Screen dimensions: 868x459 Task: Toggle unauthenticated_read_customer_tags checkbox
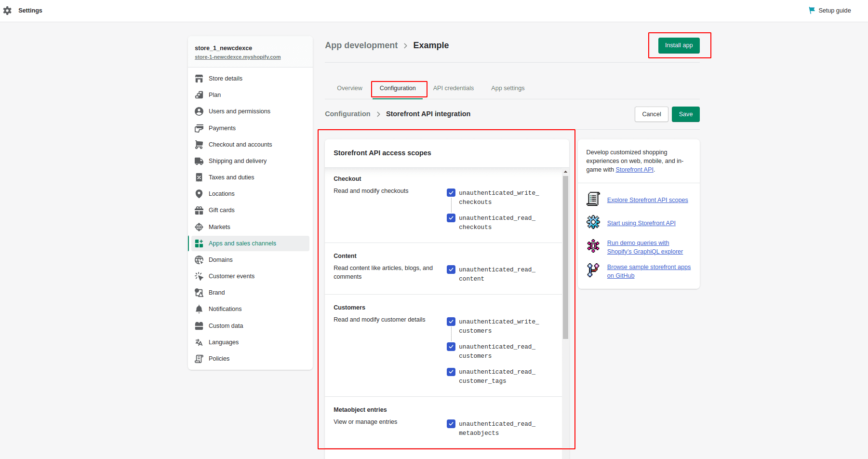pyautogui.click(x=451, y=372)
